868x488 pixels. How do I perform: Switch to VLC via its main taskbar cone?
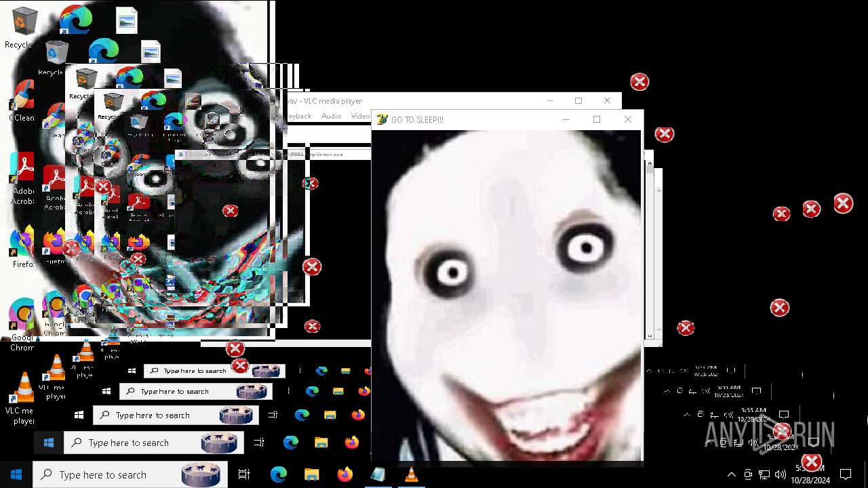[411, 474]
